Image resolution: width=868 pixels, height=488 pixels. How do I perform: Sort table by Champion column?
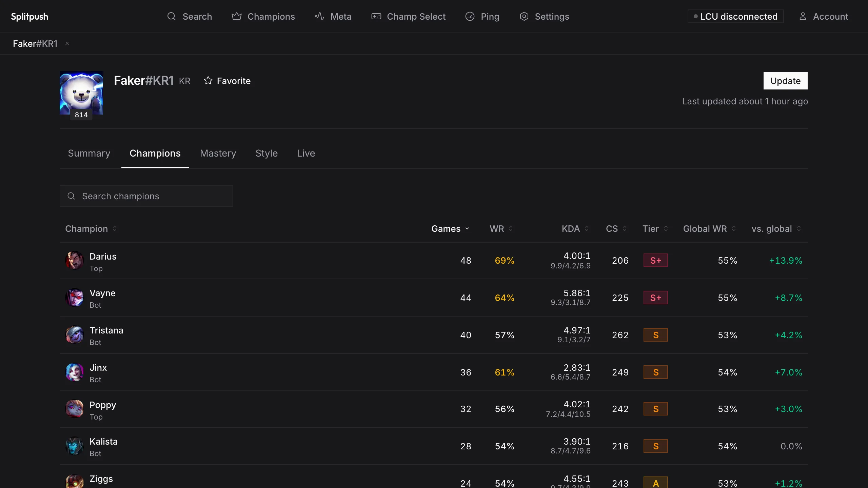click(91, 229)
